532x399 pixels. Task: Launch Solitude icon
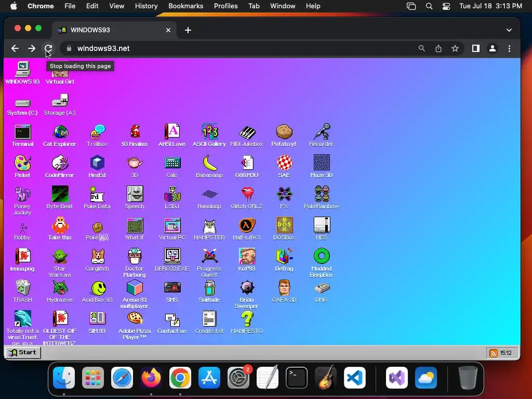(x=209, y=291)
